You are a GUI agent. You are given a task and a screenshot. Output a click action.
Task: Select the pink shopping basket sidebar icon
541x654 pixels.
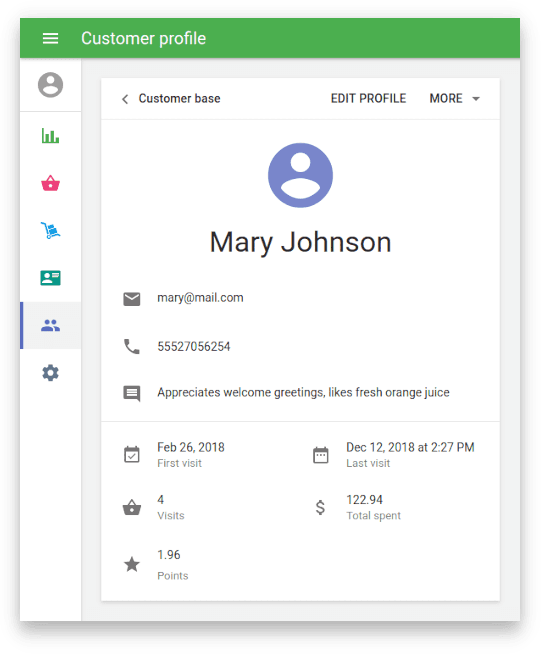(50, 183)
